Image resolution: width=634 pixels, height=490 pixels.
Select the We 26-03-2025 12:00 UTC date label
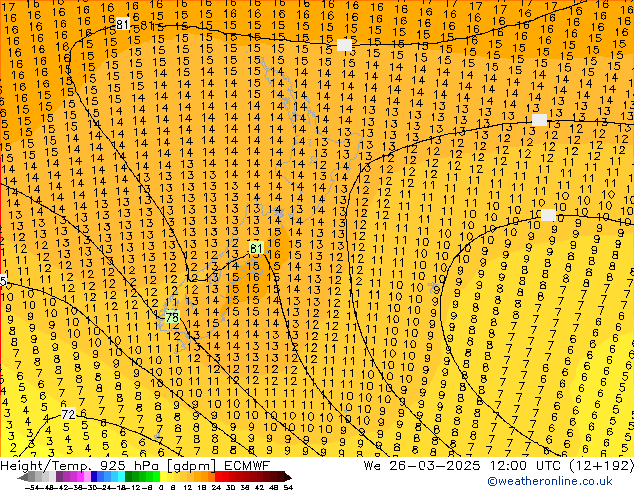point(498,465)
